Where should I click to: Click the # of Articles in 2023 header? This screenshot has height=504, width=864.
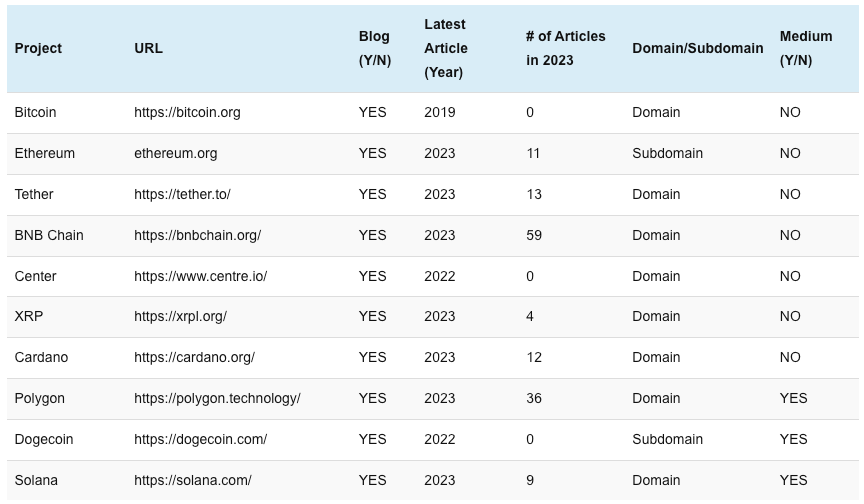click(565, 48)
